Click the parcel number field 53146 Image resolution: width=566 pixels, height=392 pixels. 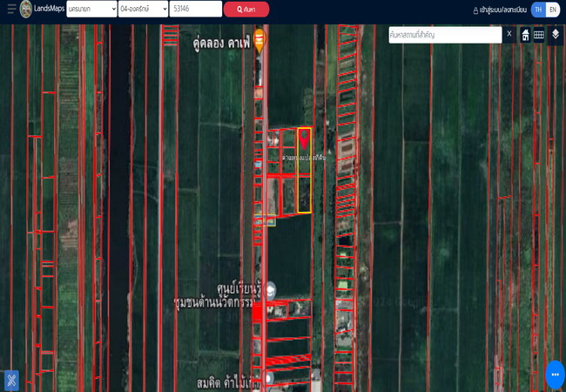point(196,9)
